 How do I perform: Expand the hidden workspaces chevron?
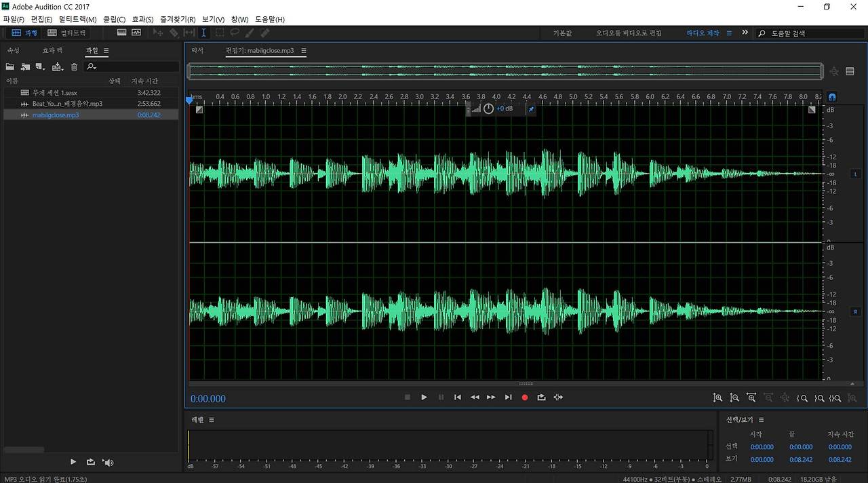(x=745, y=33)
